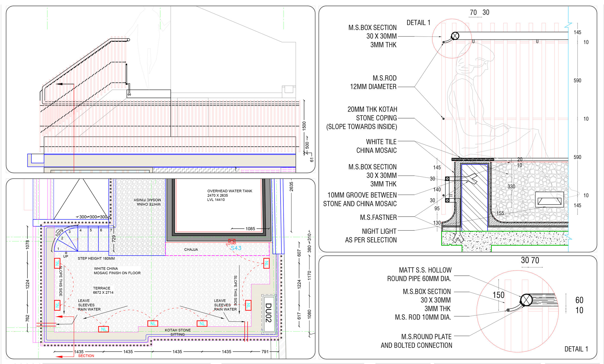The image size is (604, 364).
Task: Click the 2635 vertical dimension
Action: pyautogui.click(x=291, y=187)
